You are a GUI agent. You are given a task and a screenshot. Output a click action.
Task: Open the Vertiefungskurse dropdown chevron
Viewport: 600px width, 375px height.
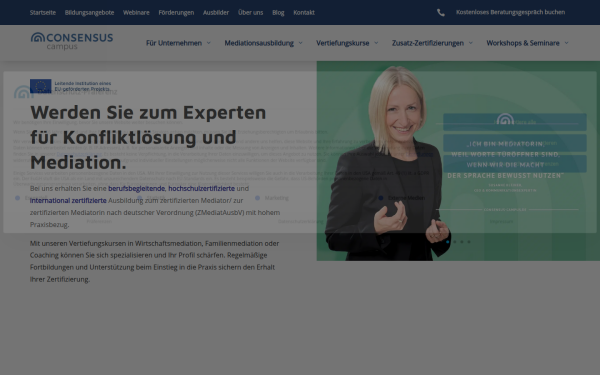click(x=376, y=43)
